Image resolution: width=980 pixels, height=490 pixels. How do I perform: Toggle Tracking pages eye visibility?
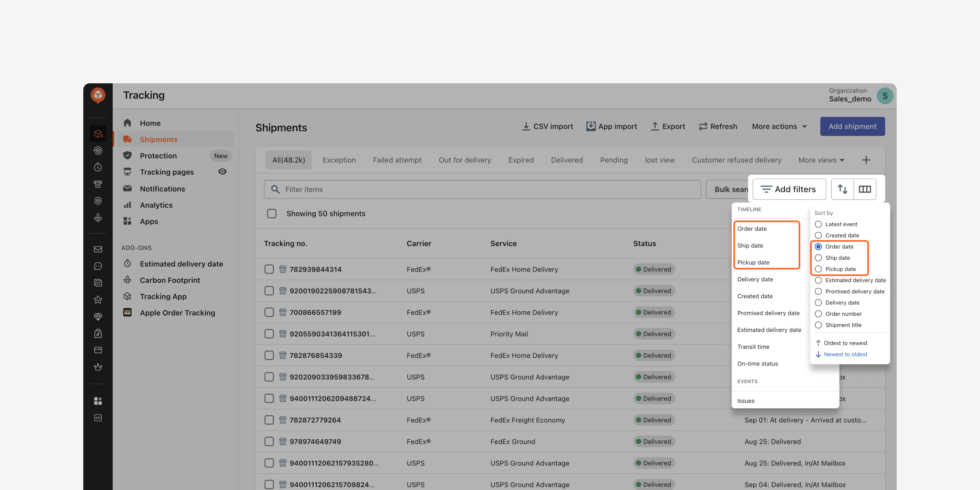pyautogui.click(x=222, y=171)
